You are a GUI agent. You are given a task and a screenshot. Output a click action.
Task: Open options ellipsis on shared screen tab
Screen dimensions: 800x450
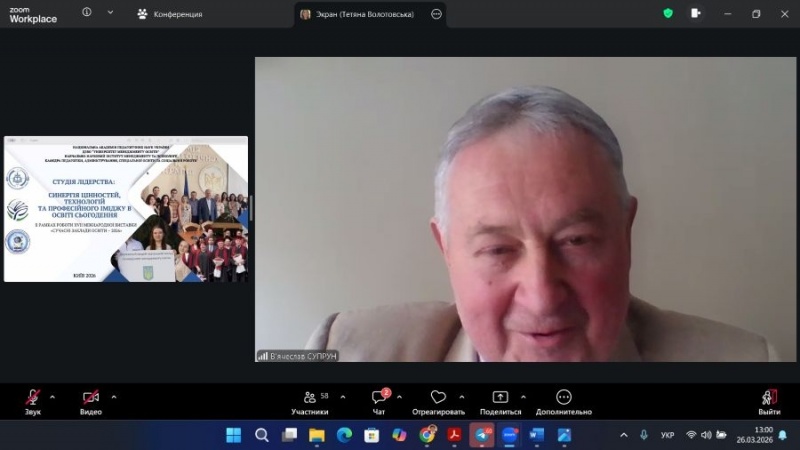436,14
